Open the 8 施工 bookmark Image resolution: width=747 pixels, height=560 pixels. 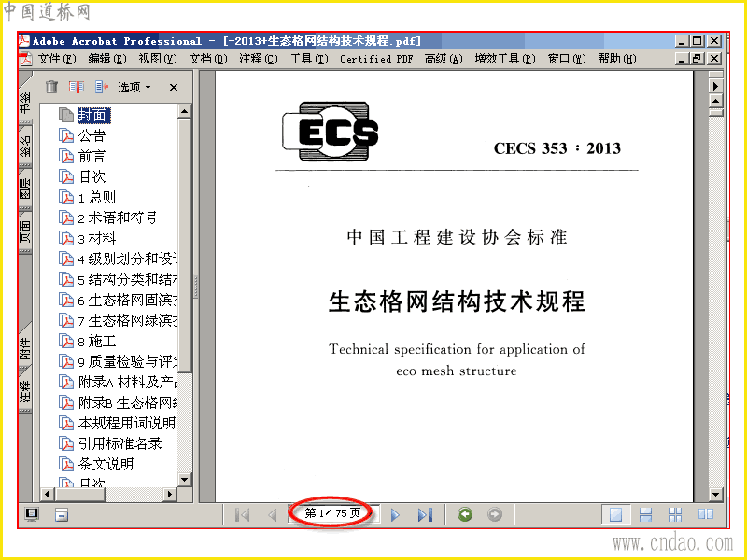[x=97, y=341]
